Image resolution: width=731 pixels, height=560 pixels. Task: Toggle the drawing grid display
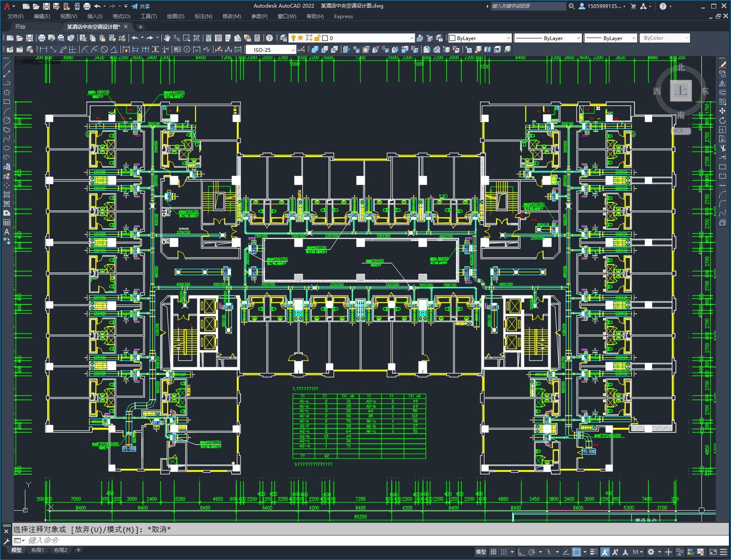tap(493, 552)
